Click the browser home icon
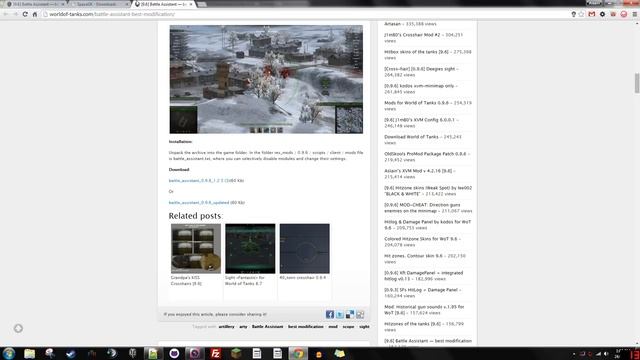 (x=35, y=14)
